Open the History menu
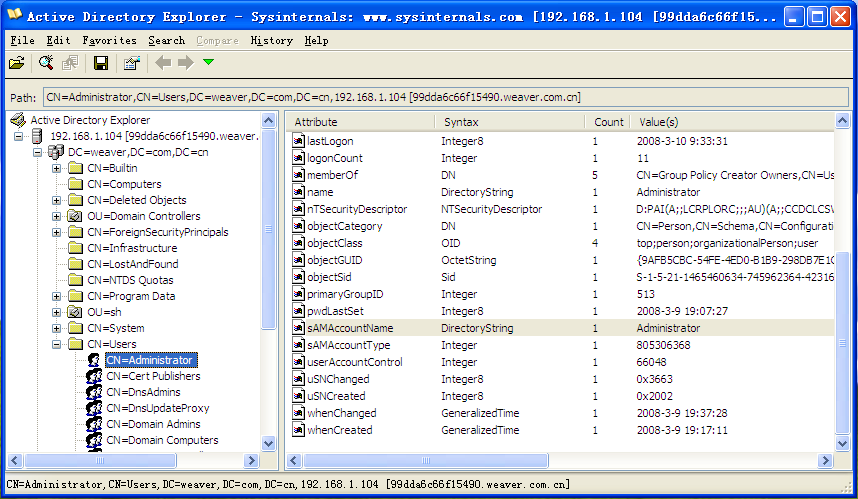 271,40
